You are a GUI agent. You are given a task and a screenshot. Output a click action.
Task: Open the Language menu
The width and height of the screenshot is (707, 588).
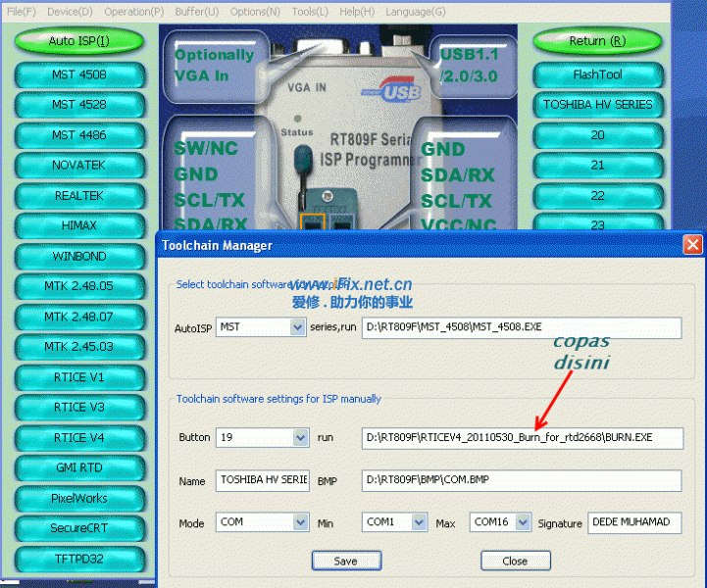click(x=416, y=12)
